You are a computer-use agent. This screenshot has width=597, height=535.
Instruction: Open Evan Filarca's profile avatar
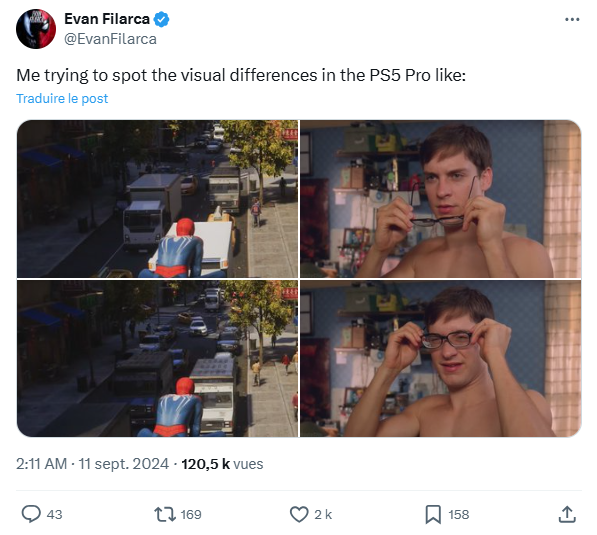coord(36,29)
